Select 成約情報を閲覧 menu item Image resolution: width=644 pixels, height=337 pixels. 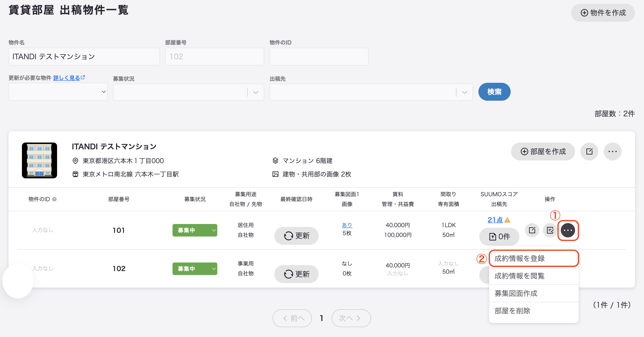pos(533,276)
